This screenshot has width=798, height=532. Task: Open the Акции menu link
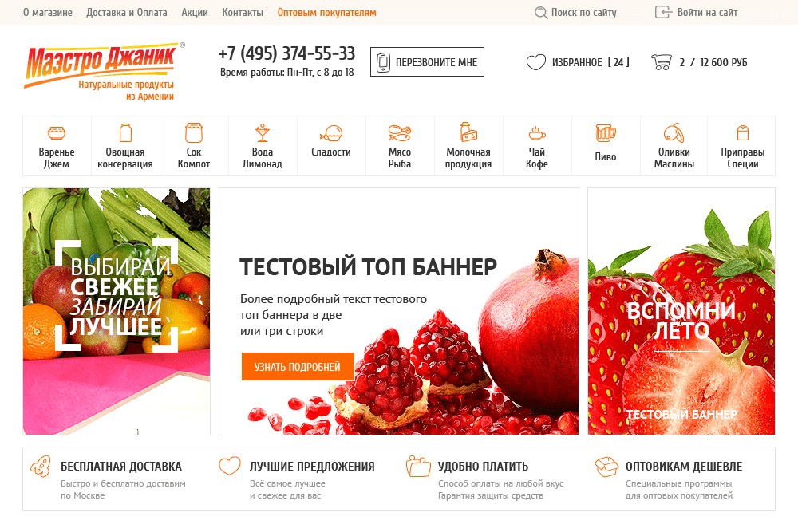click(195, 12)
